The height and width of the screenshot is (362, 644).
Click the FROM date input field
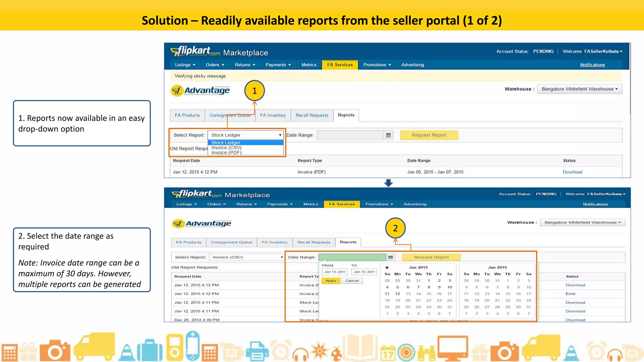point(335,272)
